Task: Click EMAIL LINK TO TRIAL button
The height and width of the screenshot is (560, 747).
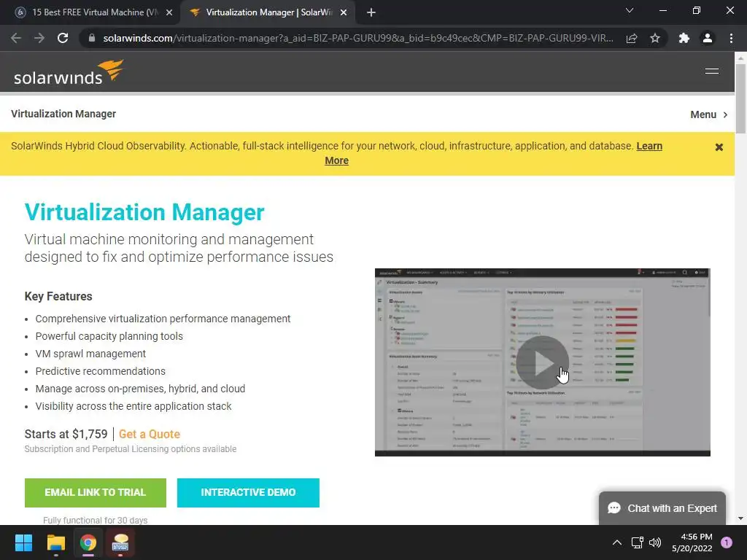Action: 96,493
